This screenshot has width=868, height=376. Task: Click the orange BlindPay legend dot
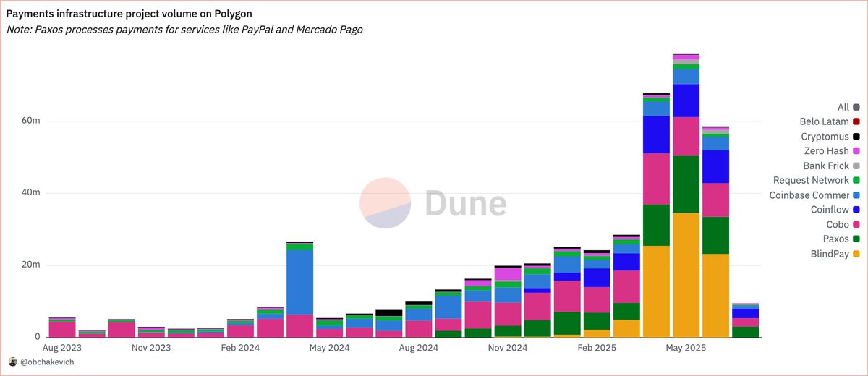[x=856, y=254]
